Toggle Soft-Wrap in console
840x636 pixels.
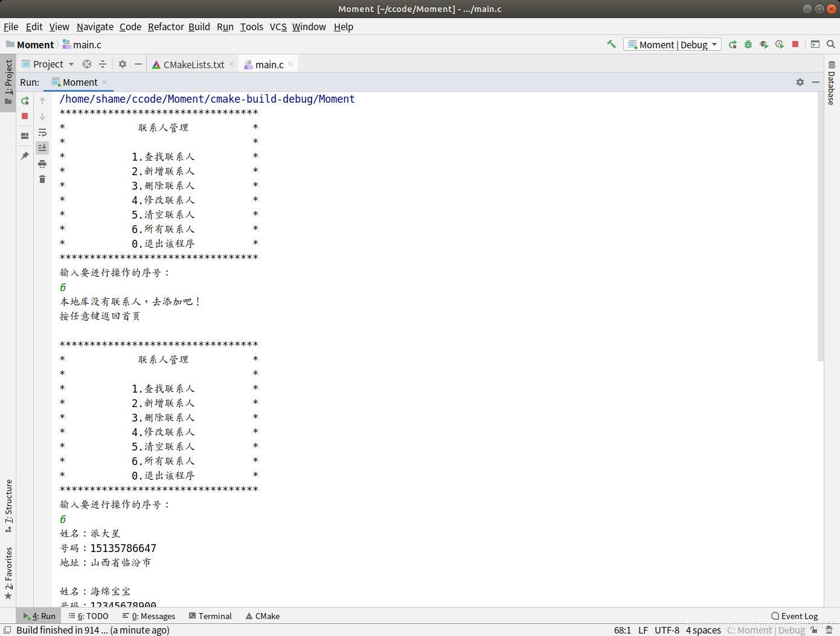click(42, 132)
